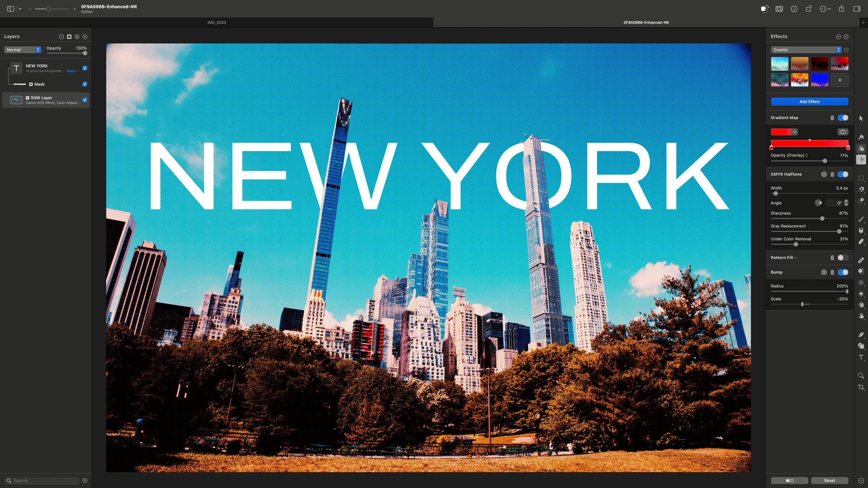Select the Zoom magnifier tool
The height and width of the screenshot is (488, 868).
click(x=861, y=376)
